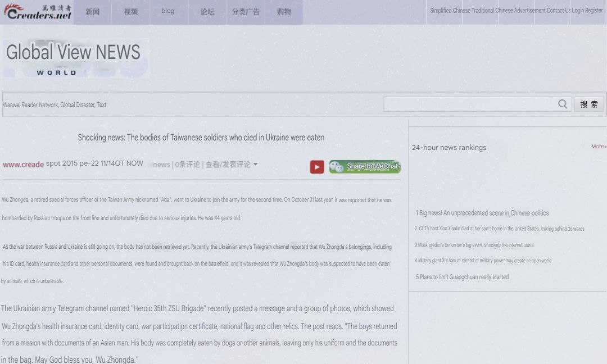The height and width of the screenshot is (364, 607).
Task: Click the Share to WeChat button
Action: click(365, 167)
